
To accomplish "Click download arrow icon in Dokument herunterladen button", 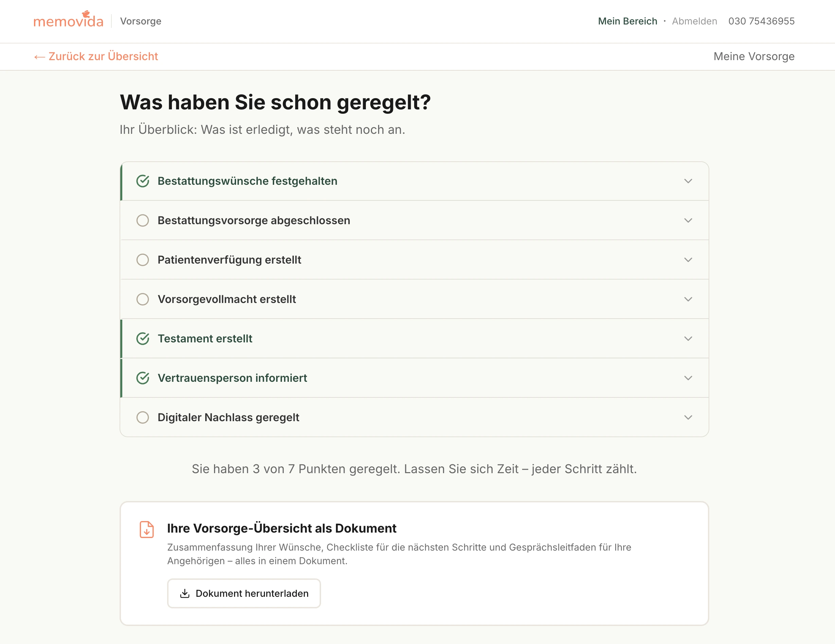I will (185, 593).
